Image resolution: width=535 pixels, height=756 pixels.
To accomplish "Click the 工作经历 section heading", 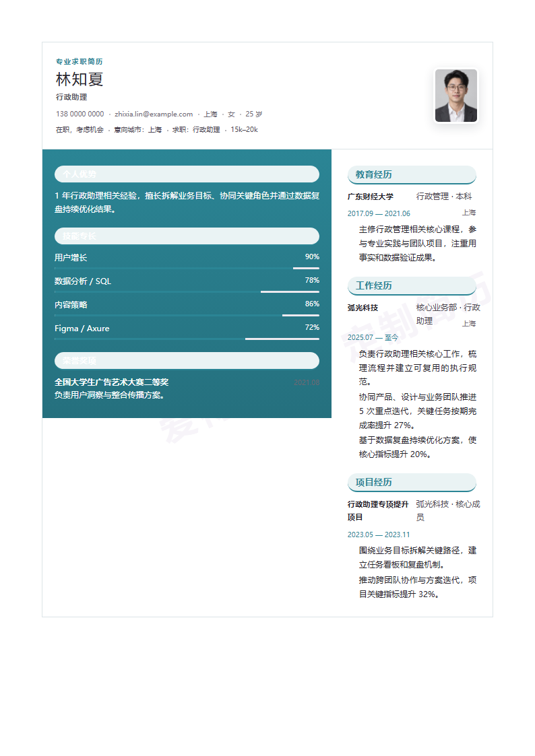I will tap(412, 285).
